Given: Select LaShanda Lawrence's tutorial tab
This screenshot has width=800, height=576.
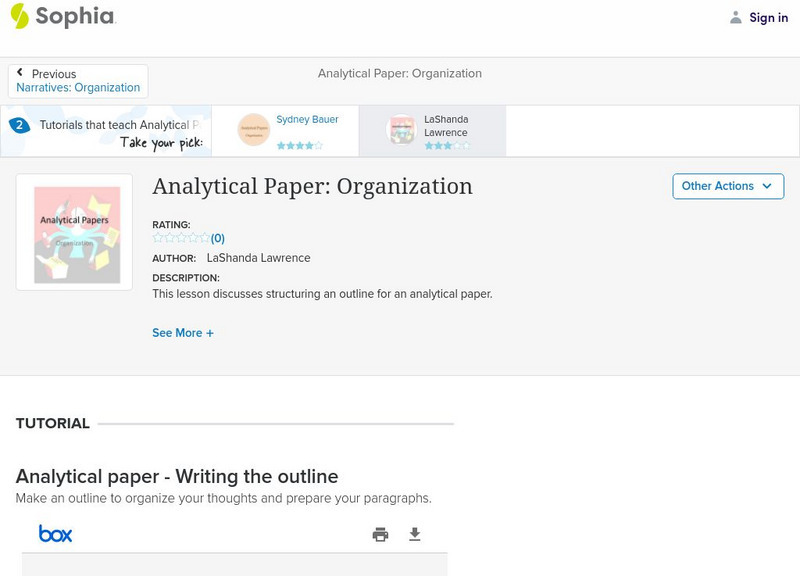Looking at the screenshot, I should pyautogui.click(x=432, y=131).
